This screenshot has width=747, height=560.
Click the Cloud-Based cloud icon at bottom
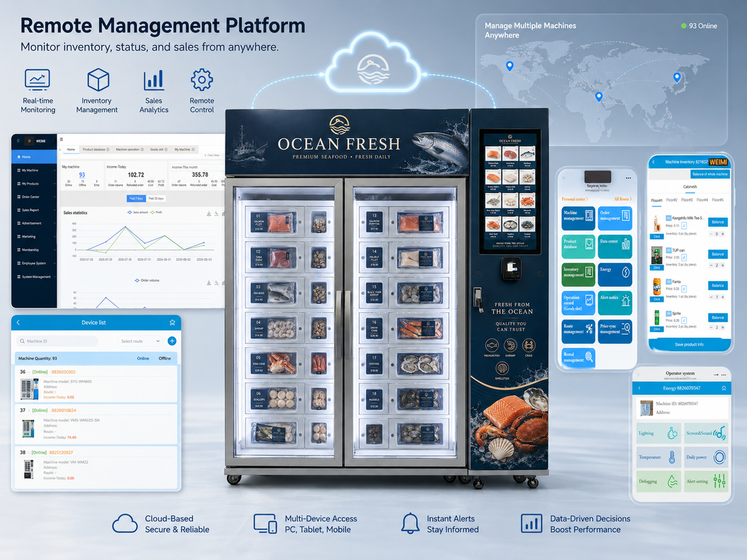pos(125,524)
